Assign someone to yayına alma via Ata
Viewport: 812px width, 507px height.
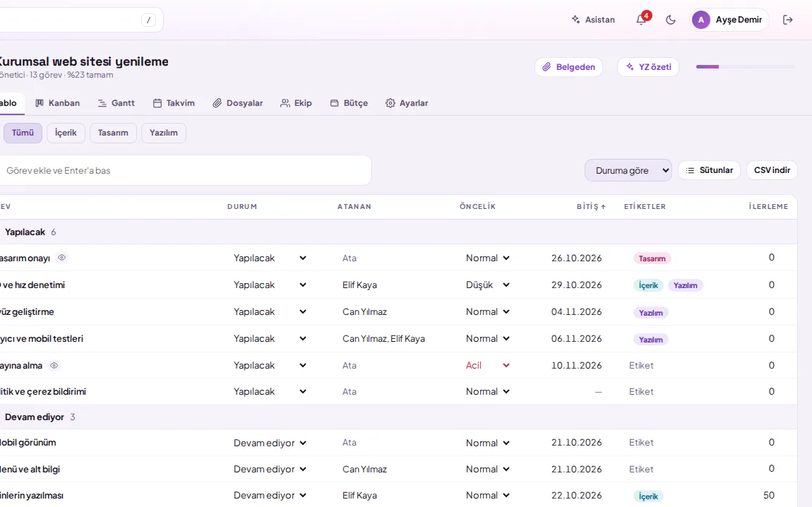(349, 365)
